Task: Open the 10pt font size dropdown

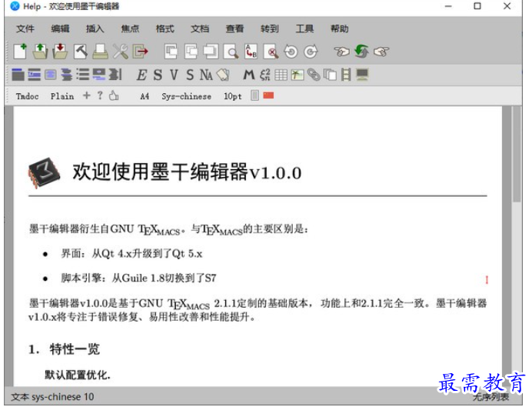Action: (x=232, y=96)
